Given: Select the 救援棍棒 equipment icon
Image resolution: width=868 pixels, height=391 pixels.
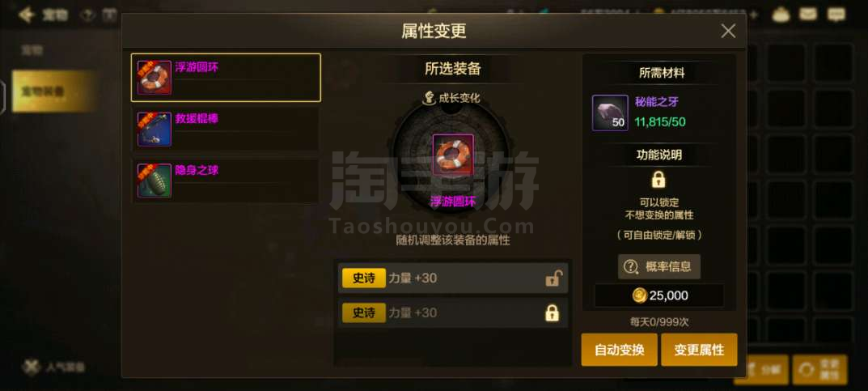Looking at the screenshot, I should coord(155,129).
